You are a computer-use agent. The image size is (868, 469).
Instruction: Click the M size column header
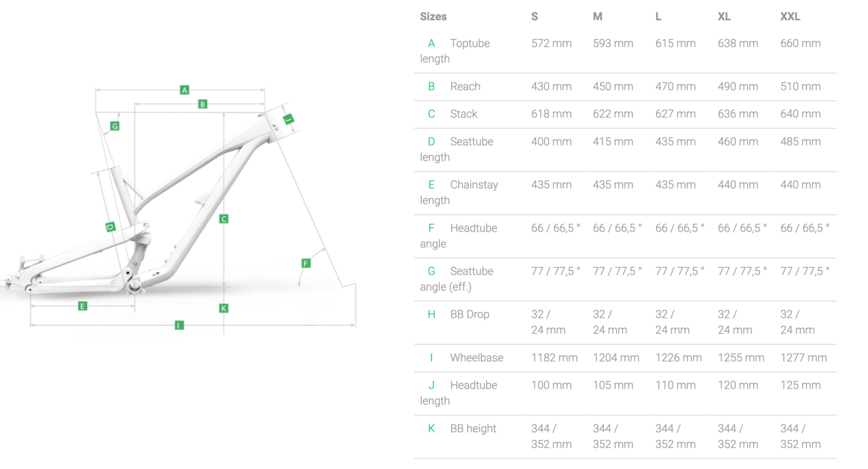coord(597,17)
